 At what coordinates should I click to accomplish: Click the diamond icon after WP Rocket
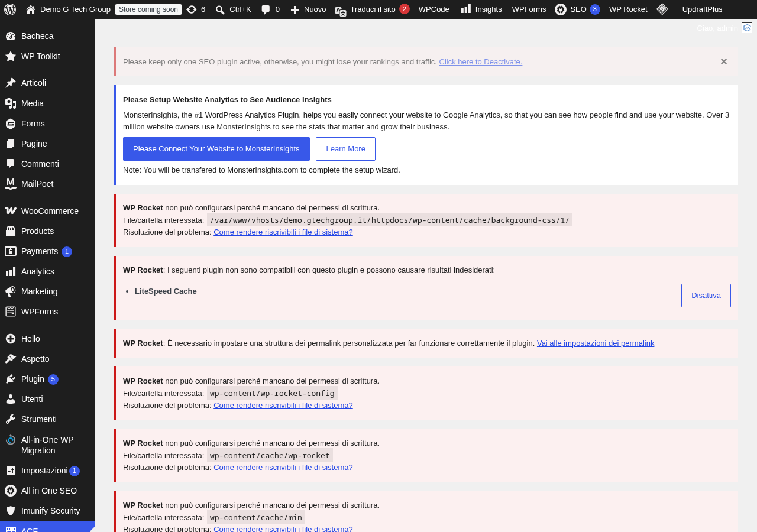point(662,9)
